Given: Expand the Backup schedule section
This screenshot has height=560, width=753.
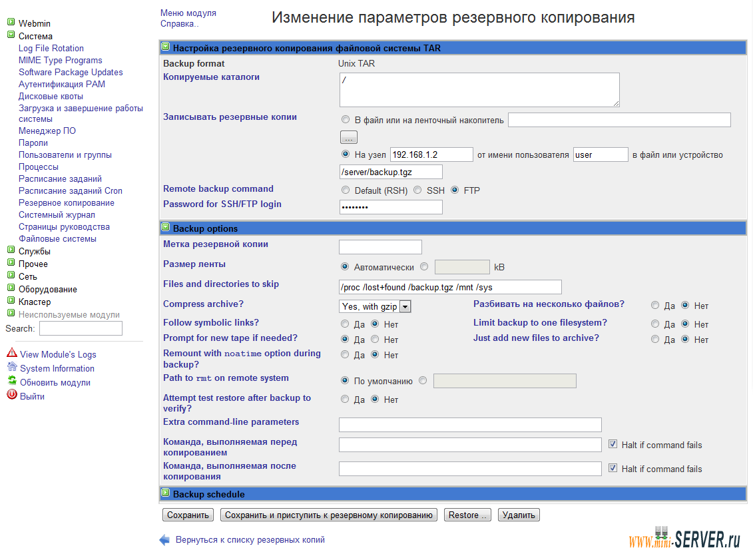Looking at the screenshot, I should 164,493.
